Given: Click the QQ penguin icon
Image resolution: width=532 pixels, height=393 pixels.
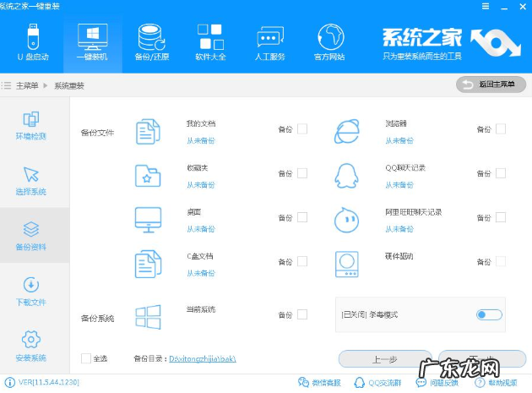Looking at the screenshot, I should pyautogui.click(x=347, y=176).
